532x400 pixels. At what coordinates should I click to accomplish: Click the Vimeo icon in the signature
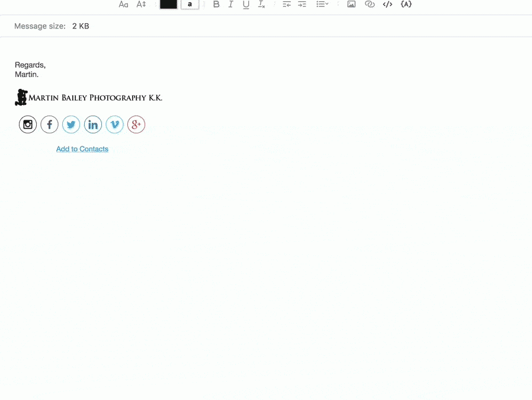[114, 124]
